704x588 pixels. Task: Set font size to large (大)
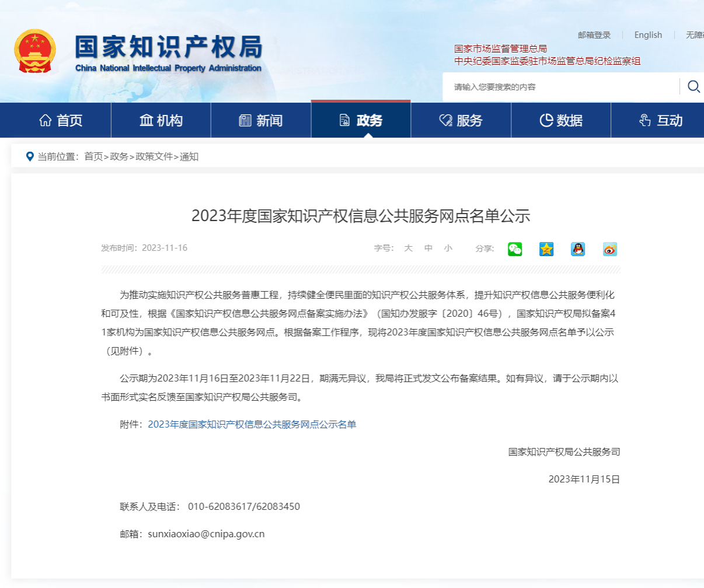pos(408,248)
